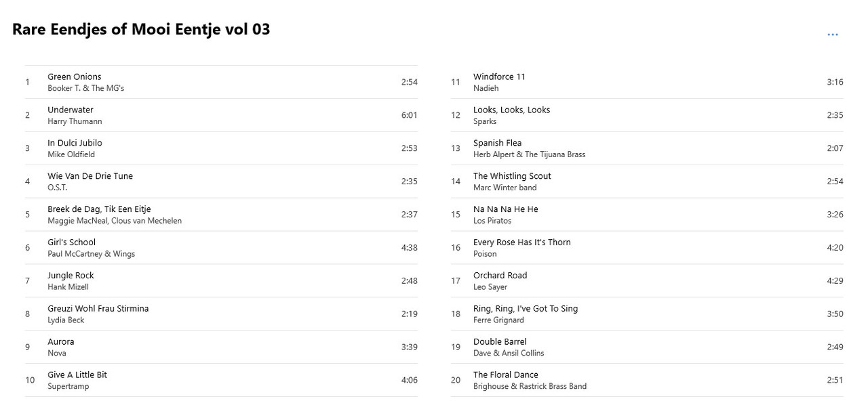
Task: Click artist Supertramp under Give A Little Bit
Action: click(68, 387)
